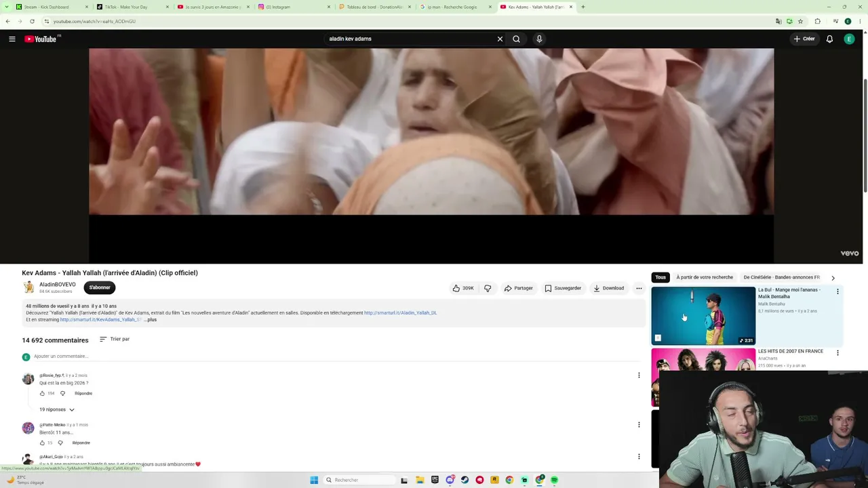The height and width of the screenshot is (488, 868).
Task: Open the smarturl.it/KevAdams_Yallah streaming link
Action: tap(100, 320)
